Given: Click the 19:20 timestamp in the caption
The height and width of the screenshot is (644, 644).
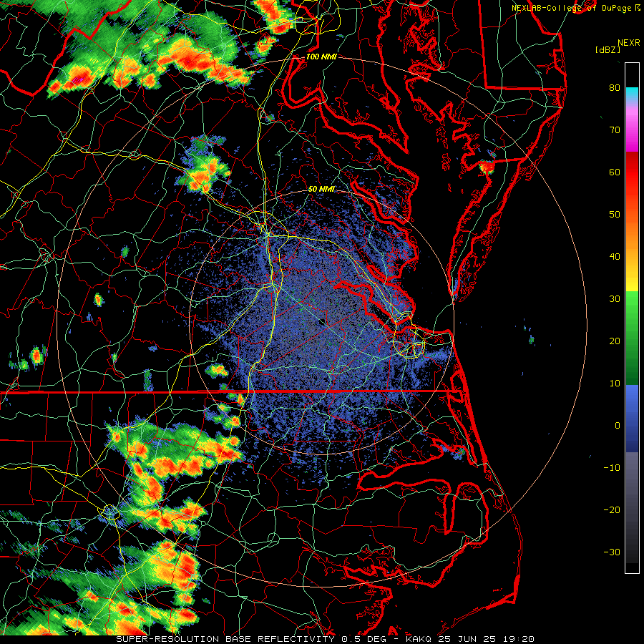Looking at the screenshot, I should pyautogui.click(x=520, y=639).
